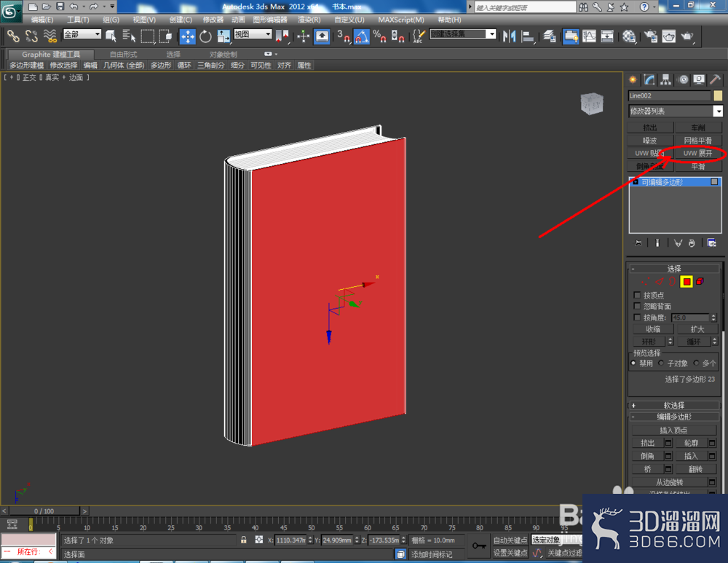Collapse the 编辑多边形 rollout
The image size is (728, 563).
[x=673, y=417]
